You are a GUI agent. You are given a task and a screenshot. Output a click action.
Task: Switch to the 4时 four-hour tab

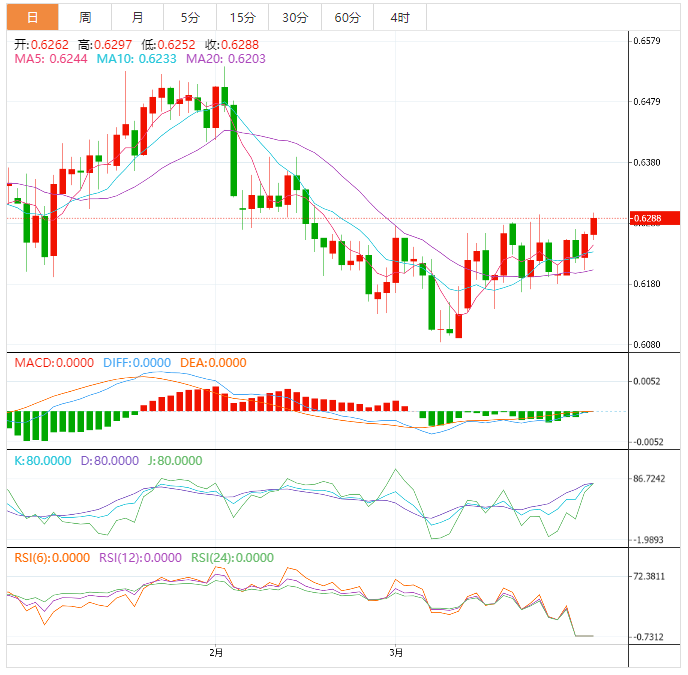pyautogui.click(x=400, y=18)
